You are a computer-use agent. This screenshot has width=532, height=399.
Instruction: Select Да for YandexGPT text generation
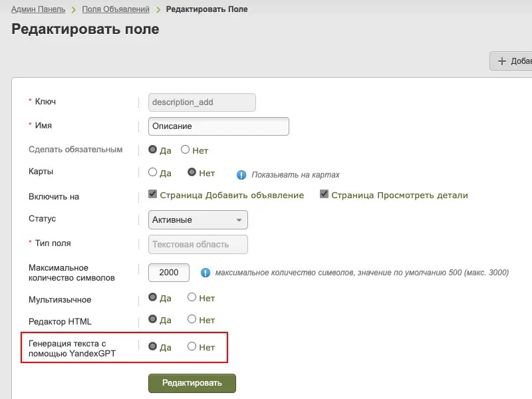click(x=152, y=346)
